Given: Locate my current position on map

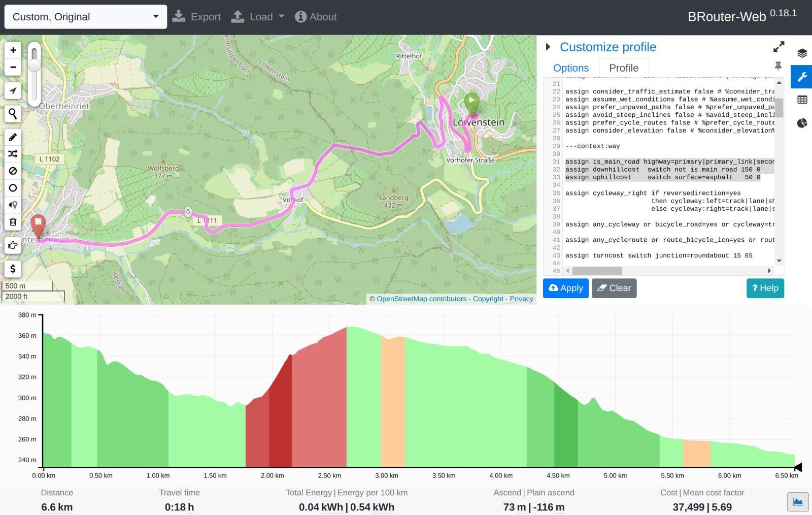Looking at the screenshot, I should click(13, 91).
